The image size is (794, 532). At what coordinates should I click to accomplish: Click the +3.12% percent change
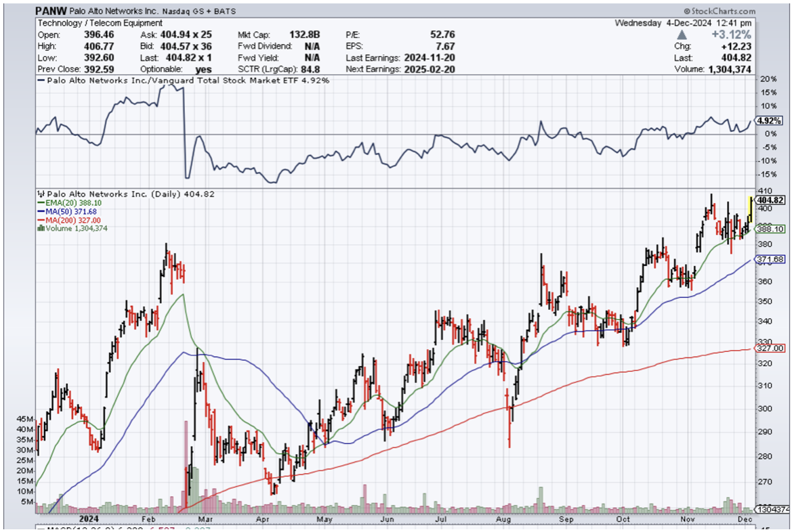coord(731,35)
